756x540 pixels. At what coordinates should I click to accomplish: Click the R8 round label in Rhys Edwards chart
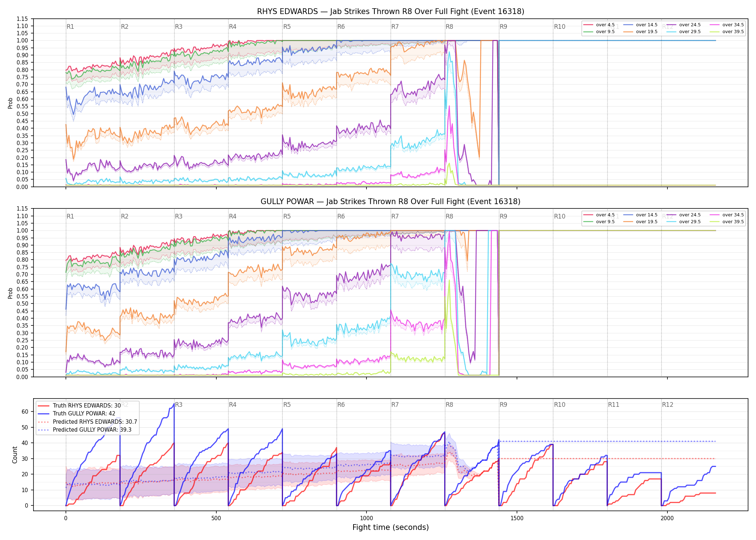click(x=449, y=27)
